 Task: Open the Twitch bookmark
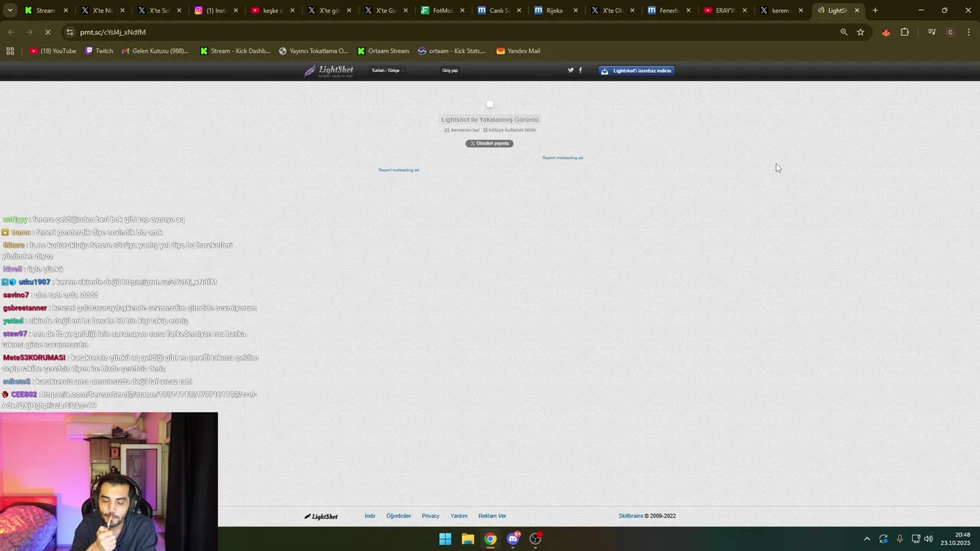[x=99, y=51]
